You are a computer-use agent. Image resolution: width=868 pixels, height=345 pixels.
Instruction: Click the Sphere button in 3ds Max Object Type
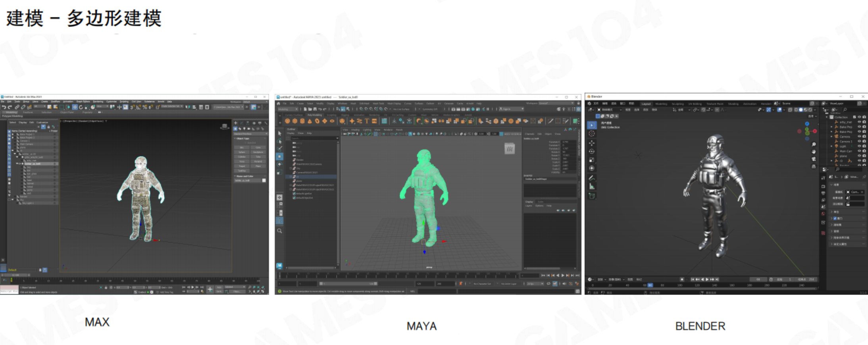coord(242,152)
